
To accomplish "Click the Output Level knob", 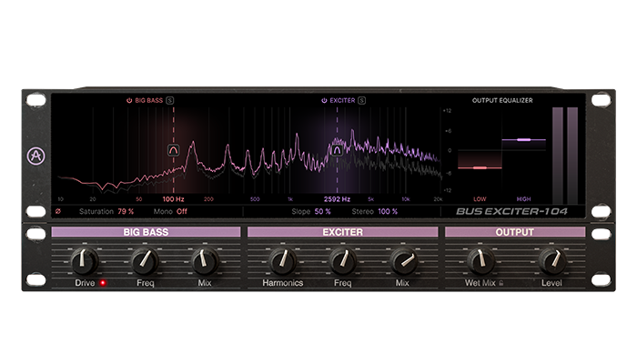I will click(x=552, y=261).
